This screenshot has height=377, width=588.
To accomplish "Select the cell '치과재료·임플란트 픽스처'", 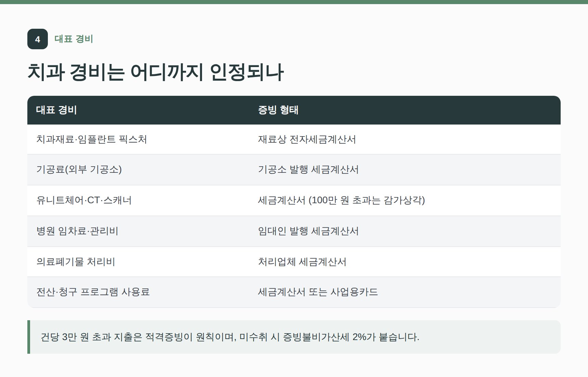I will (x=138, y=139).
